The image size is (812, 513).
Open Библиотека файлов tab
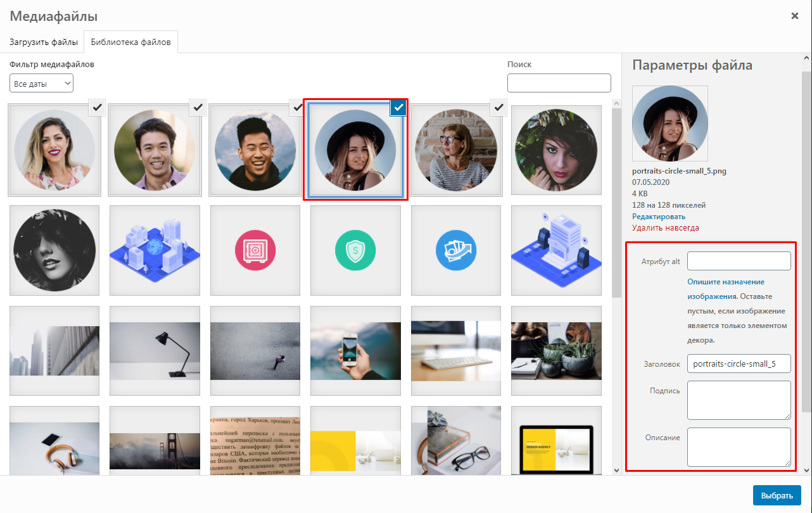click(x=130, y=42)
